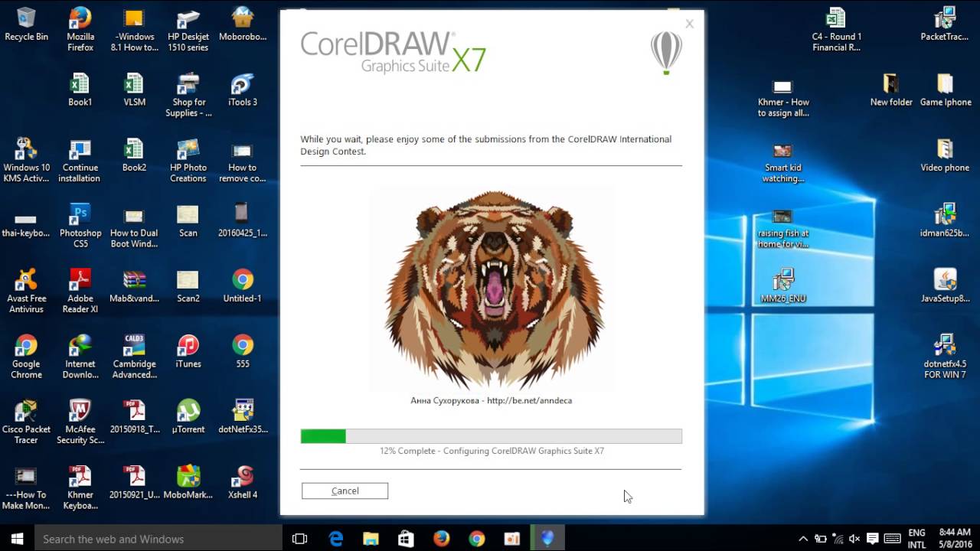Select the How to remove file icon
Screen dimensions: 980x551
click(x=243, y=160)
